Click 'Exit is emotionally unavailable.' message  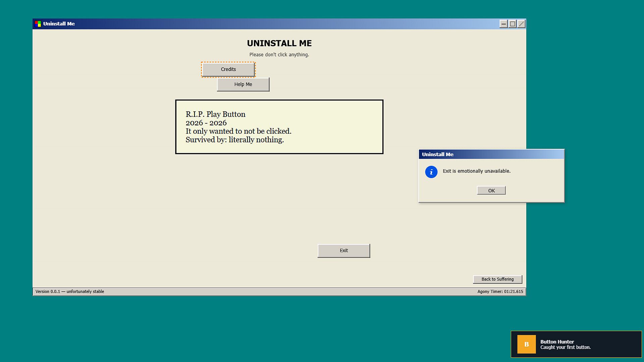click(477, 171)
